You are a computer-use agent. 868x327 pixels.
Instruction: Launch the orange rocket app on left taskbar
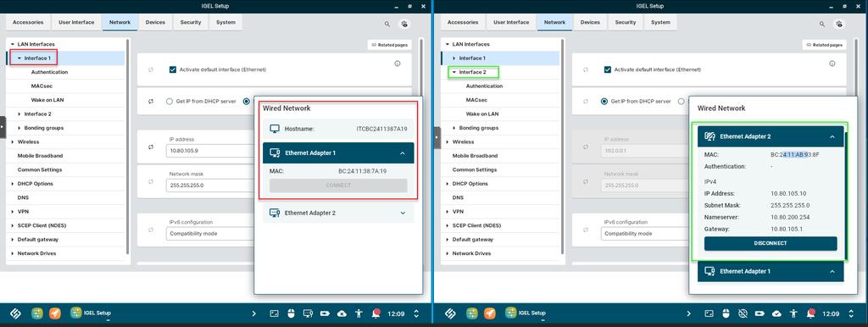click(55, 313)
